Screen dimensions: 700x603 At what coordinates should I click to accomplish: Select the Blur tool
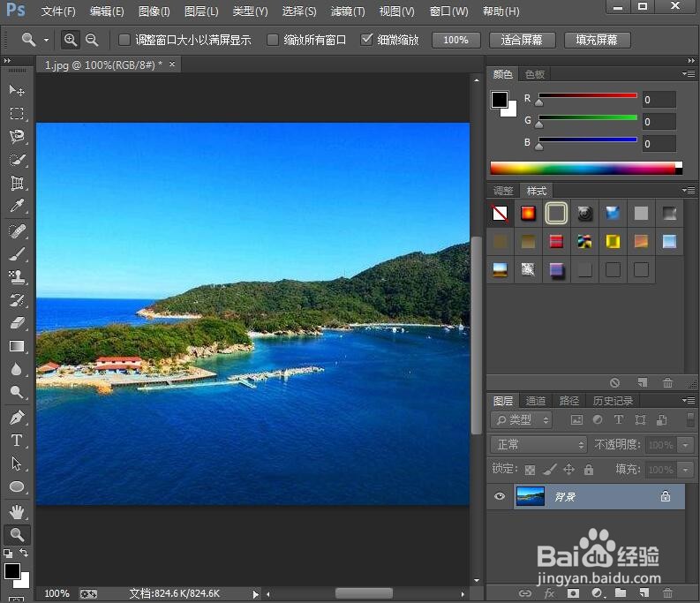tap(17, 369)
